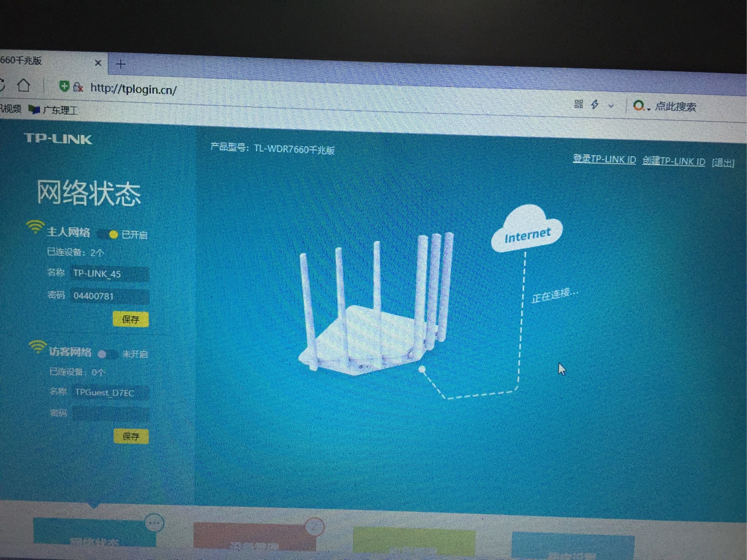Click the lightning speed mode icon
Image resolution: width=747 pixels, height=560 pixels.
point(595,104)
